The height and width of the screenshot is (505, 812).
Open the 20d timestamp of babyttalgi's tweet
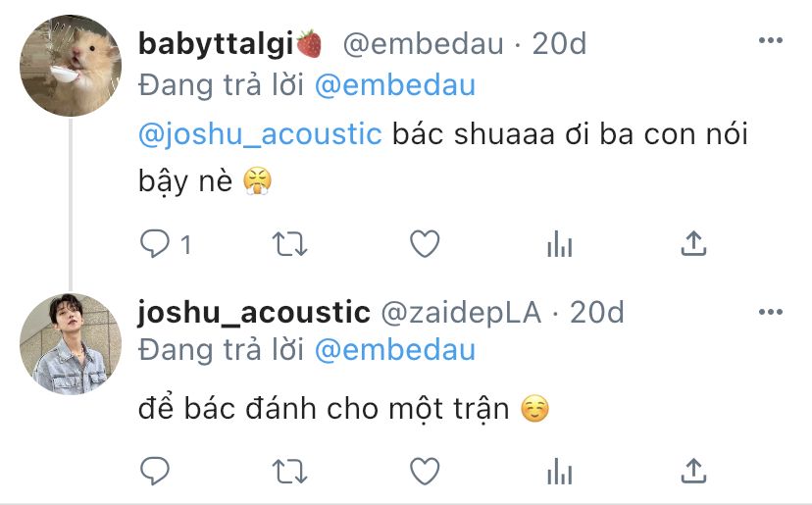559,43
